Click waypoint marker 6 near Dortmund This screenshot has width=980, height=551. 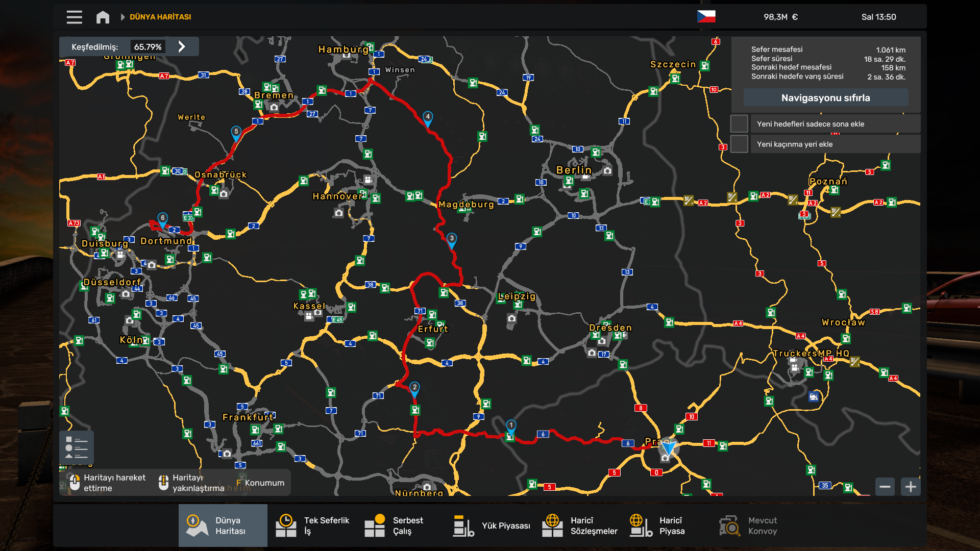pos(162,219)
